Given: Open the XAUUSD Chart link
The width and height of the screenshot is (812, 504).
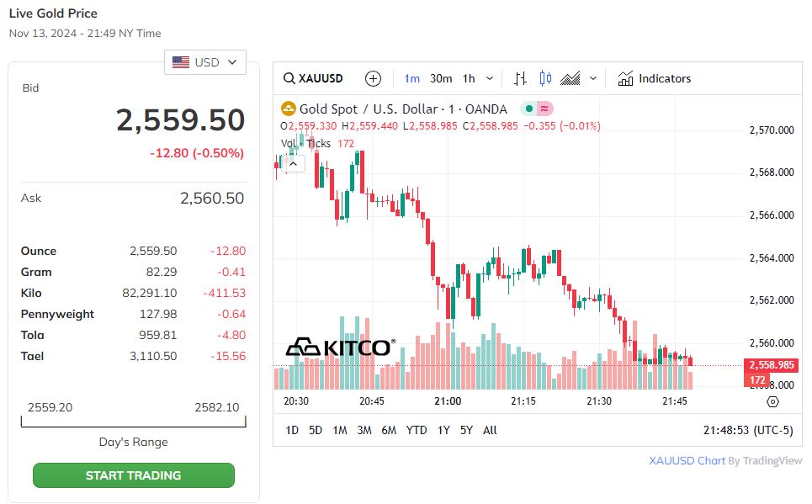Looking at the screenshot, I should click(687, 460).
